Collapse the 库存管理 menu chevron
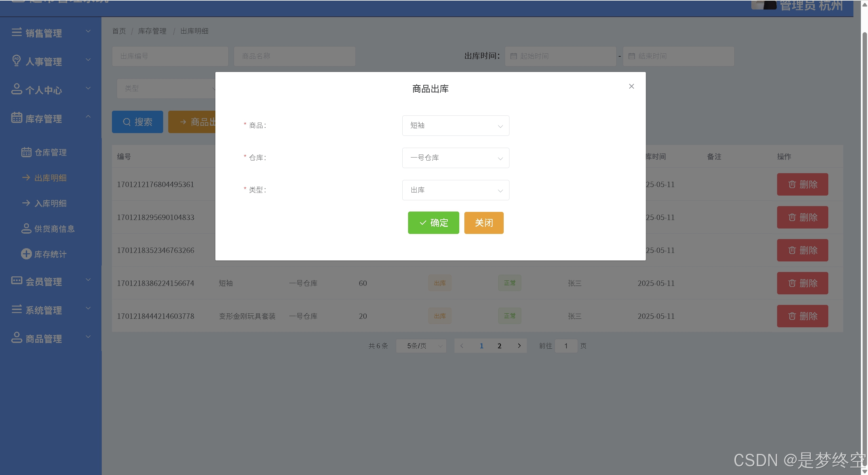The height and width of the screenshot is (475, 868). (88, 116)
